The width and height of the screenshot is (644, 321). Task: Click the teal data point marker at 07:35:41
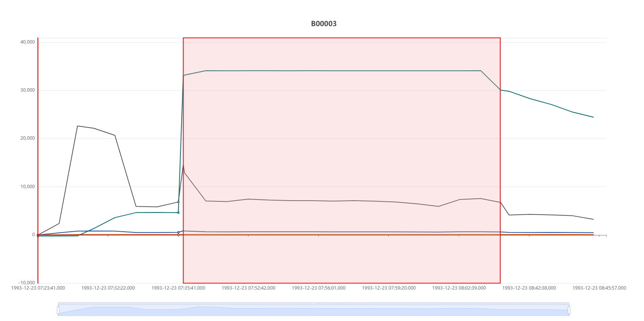point(178,213)
